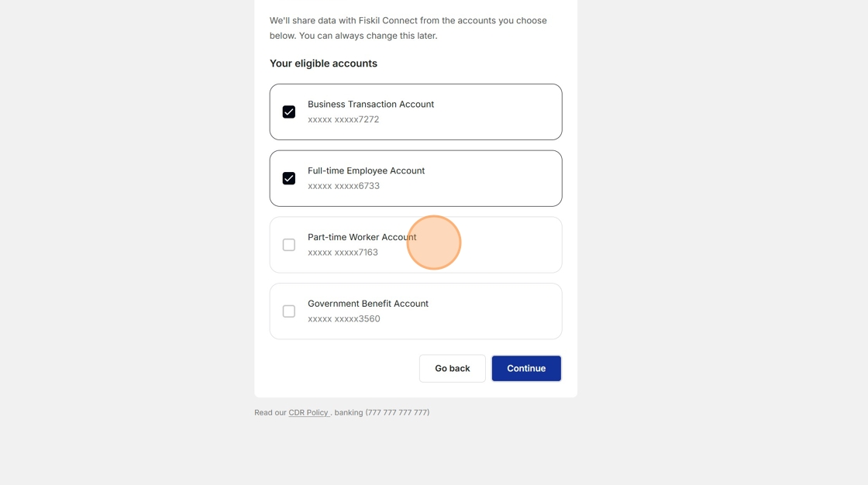Click account number ending in 7163
868x485 pixels.
click(343, 253)
